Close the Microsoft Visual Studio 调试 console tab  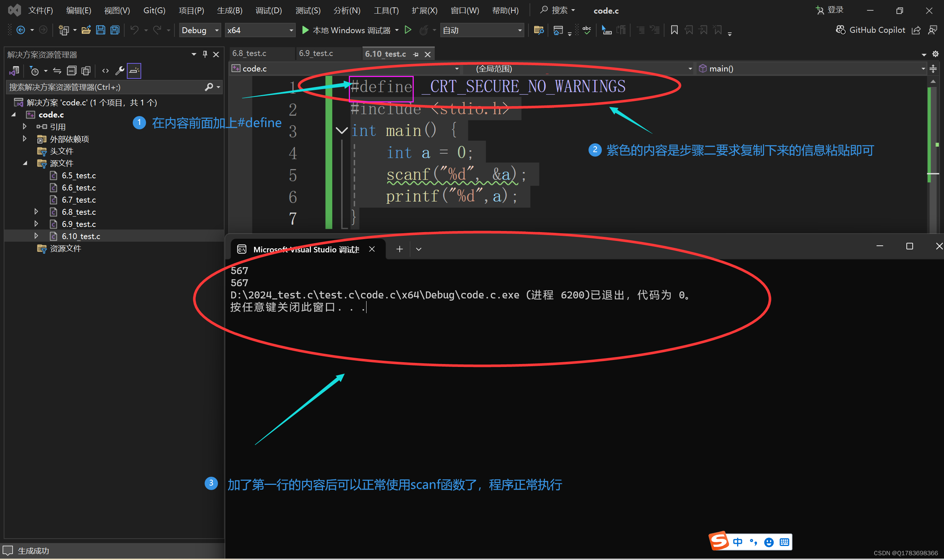click(372, 249)
